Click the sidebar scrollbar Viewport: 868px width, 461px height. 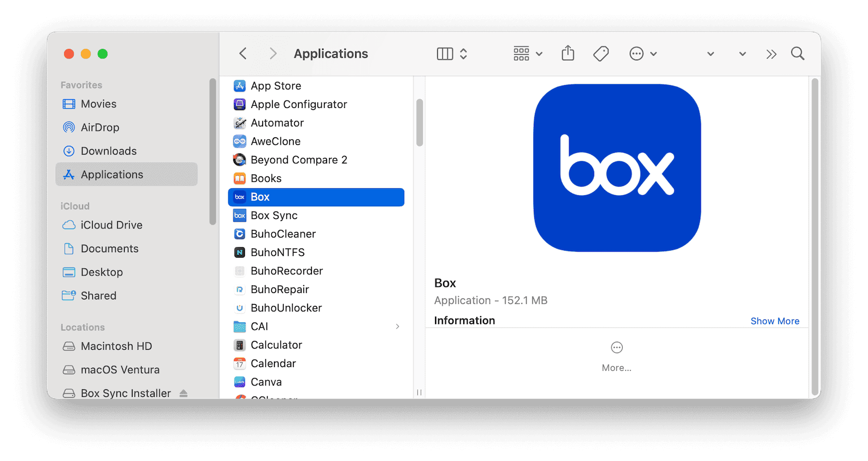click(213, 151)
